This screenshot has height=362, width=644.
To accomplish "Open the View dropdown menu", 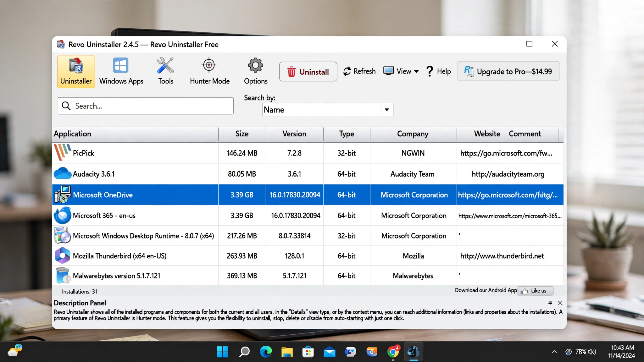I will point(401,71).
